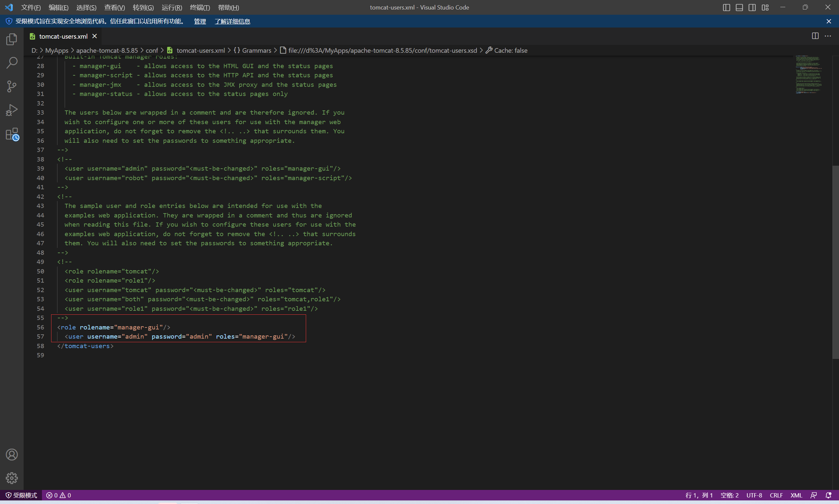Image resolution: width=839 pixels, height=504 pixels.
Task: Open the Source Control view
Action: 11,86
